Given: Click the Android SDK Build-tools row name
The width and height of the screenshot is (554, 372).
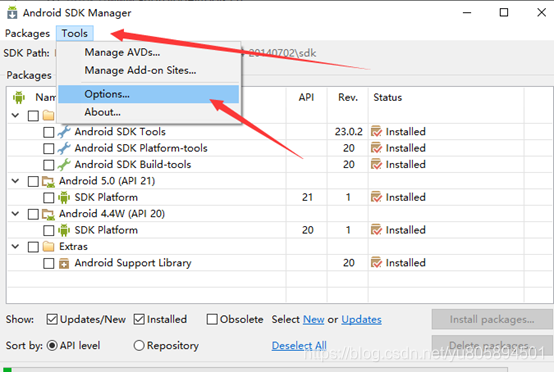Looking at the screenshot, I should click(x=133, y=164).
